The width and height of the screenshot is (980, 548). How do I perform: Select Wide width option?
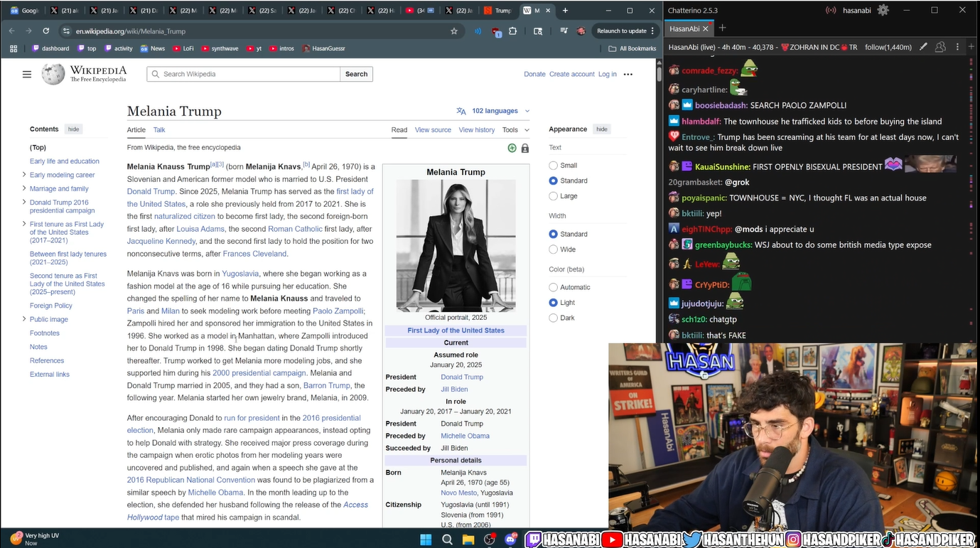pos(553,249)
